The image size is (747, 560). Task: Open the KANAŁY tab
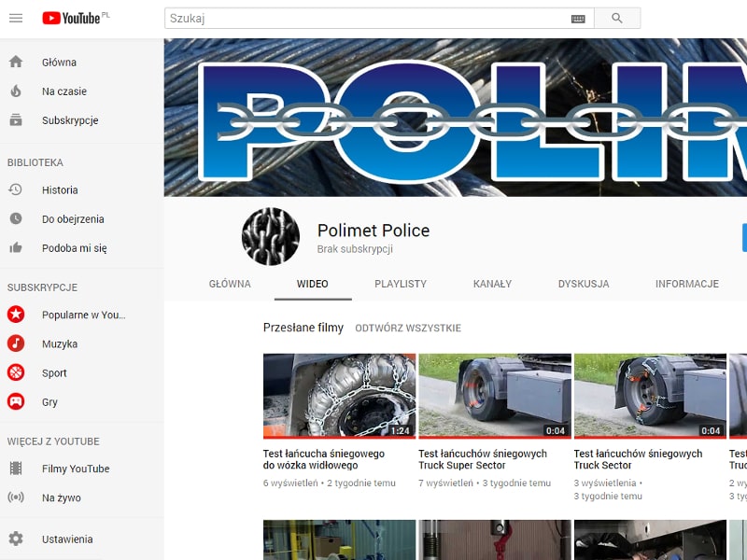tap(492, 284)
